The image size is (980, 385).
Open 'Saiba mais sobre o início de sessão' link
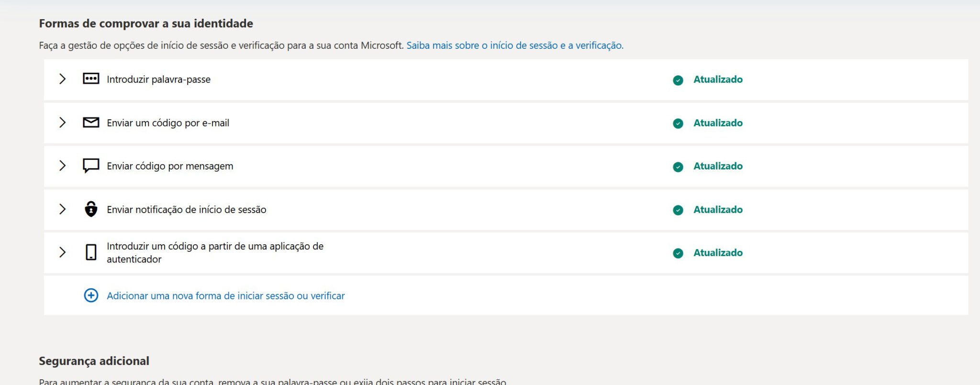click(x=514, y=45)
